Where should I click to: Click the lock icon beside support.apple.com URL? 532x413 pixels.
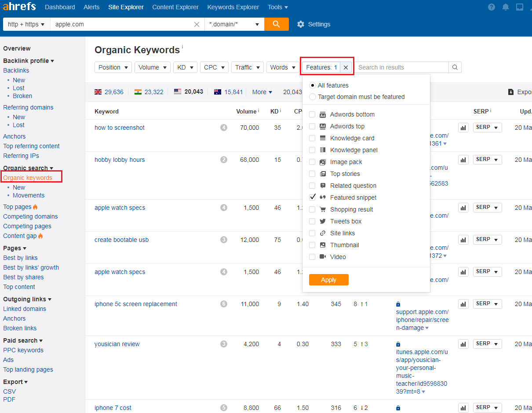pos(398,303)
